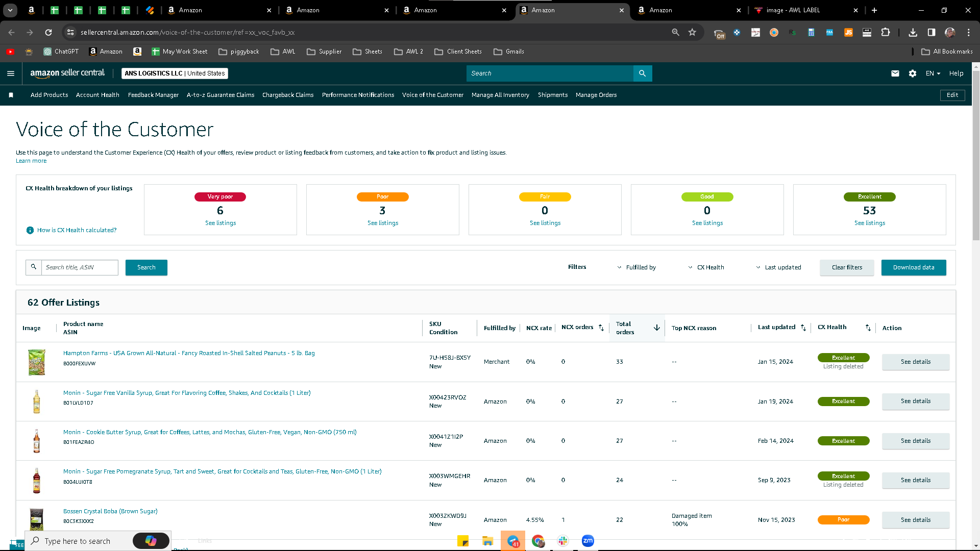Open Performance Notifications

click(358, 95)
